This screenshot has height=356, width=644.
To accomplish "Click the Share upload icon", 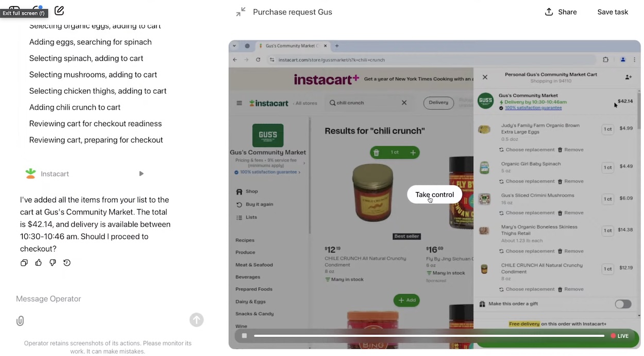I will (549, 12).
